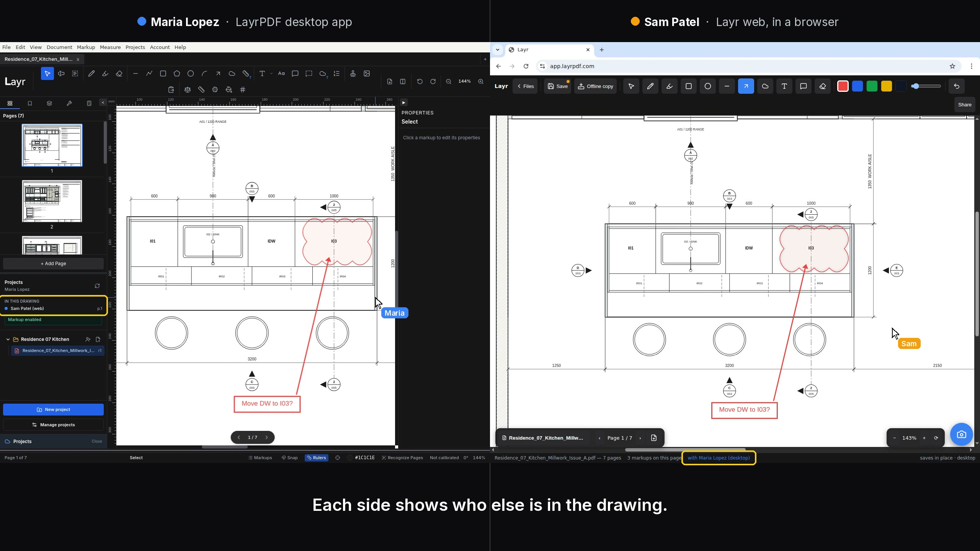Select the cloud tool in Layr web toolbar
The height and width of the screenshot is (551, 980).
(765, 86)
